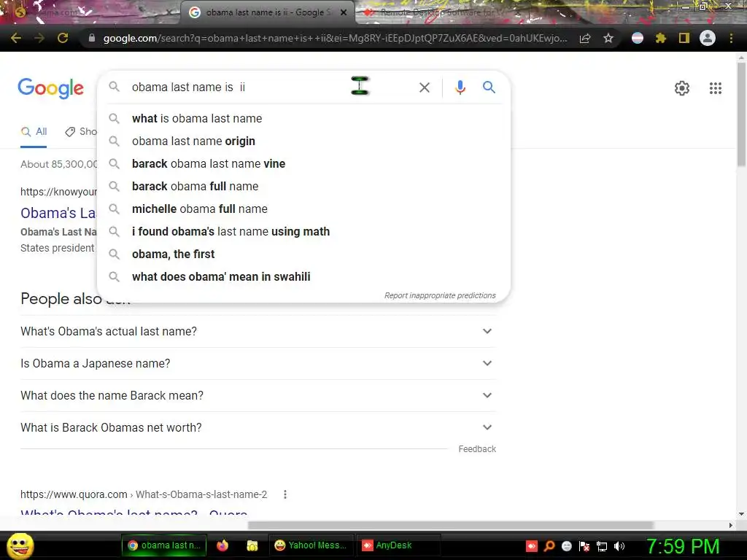Choose suggestion "obama last name origin"
Image resolution: width=747 pixels, height=560 pixels.
(303, 141)
